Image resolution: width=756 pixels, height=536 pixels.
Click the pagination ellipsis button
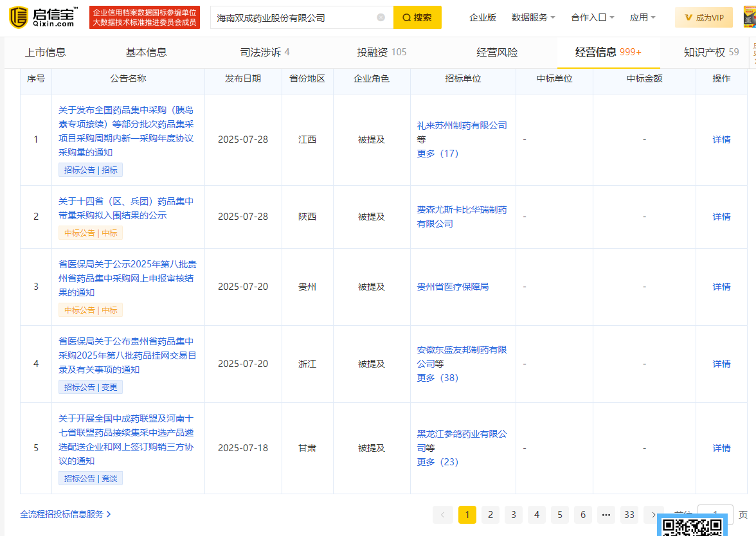606,515
